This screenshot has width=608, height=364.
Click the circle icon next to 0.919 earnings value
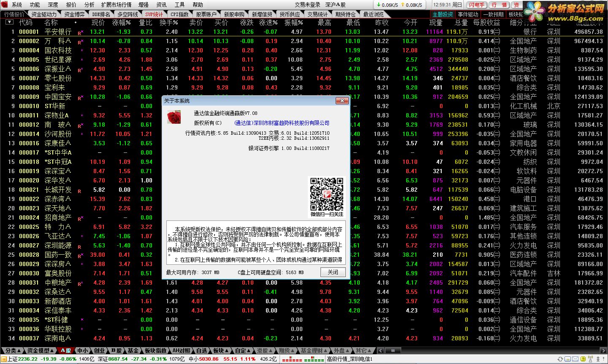[x=497, y=32]
